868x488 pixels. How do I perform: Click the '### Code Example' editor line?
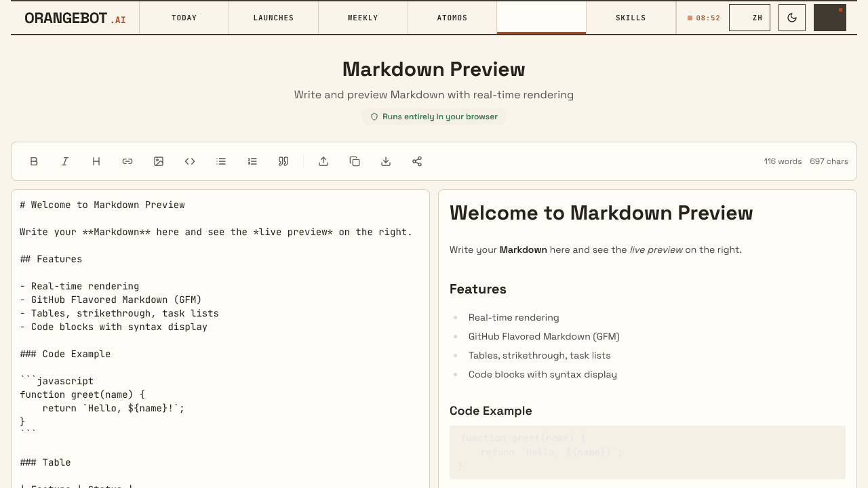click(65, 354)
